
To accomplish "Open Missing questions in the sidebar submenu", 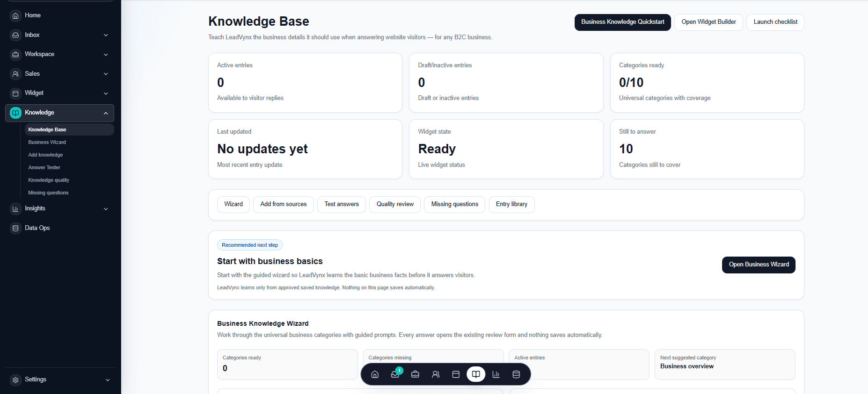I will pos(69,193).
